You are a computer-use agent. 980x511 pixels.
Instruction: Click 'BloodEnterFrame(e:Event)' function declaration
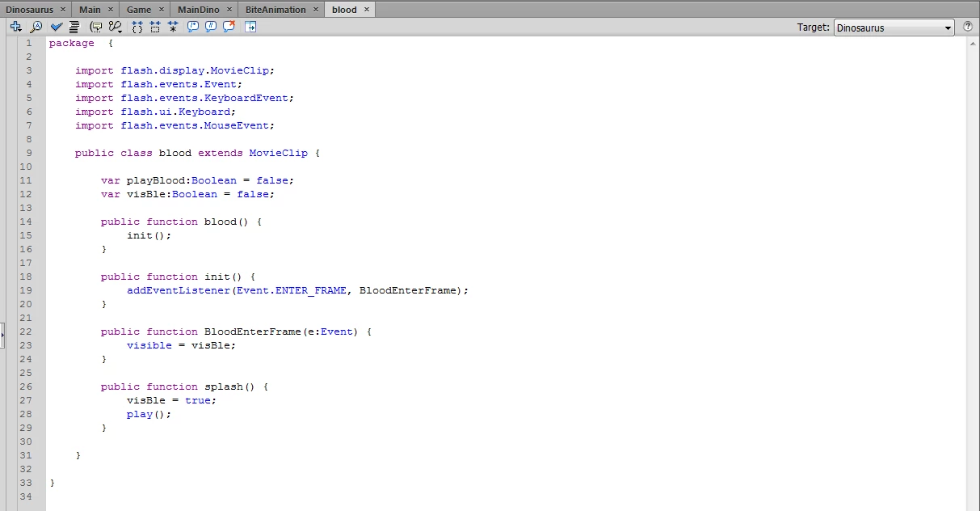coord(282,332)
